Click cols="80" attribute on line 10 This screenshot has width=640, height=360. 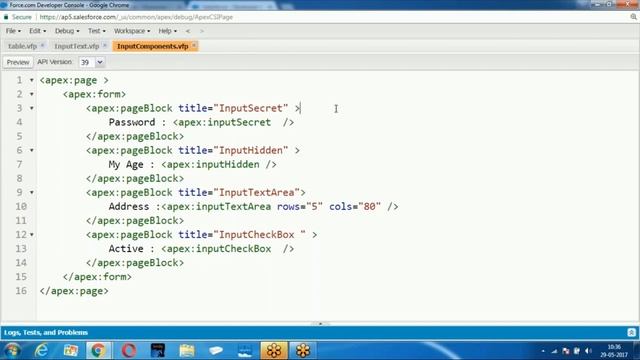(355, 207)
